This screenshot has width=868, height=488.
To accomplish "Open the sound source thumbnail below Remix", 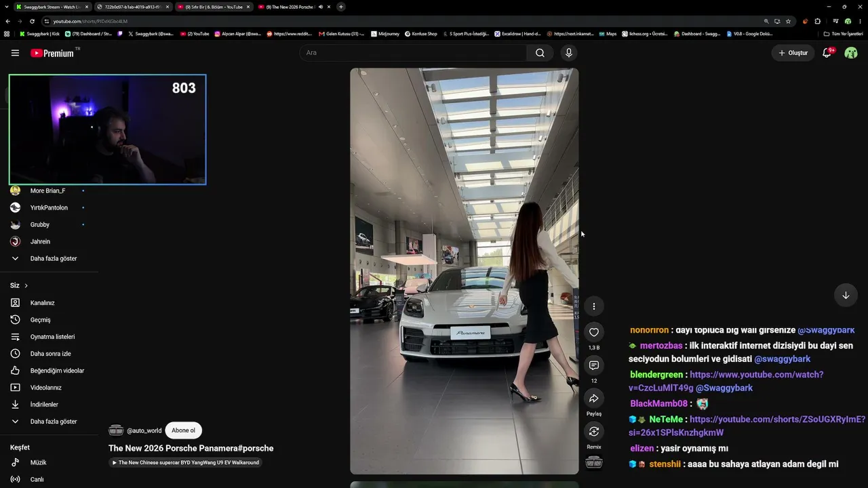I will (594, 462).
